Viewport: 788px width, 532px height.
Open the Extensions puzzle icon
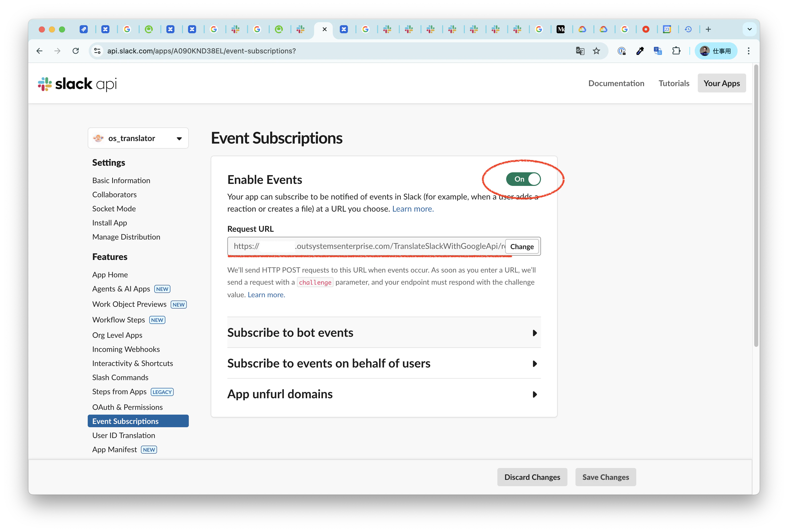point(676,51)
